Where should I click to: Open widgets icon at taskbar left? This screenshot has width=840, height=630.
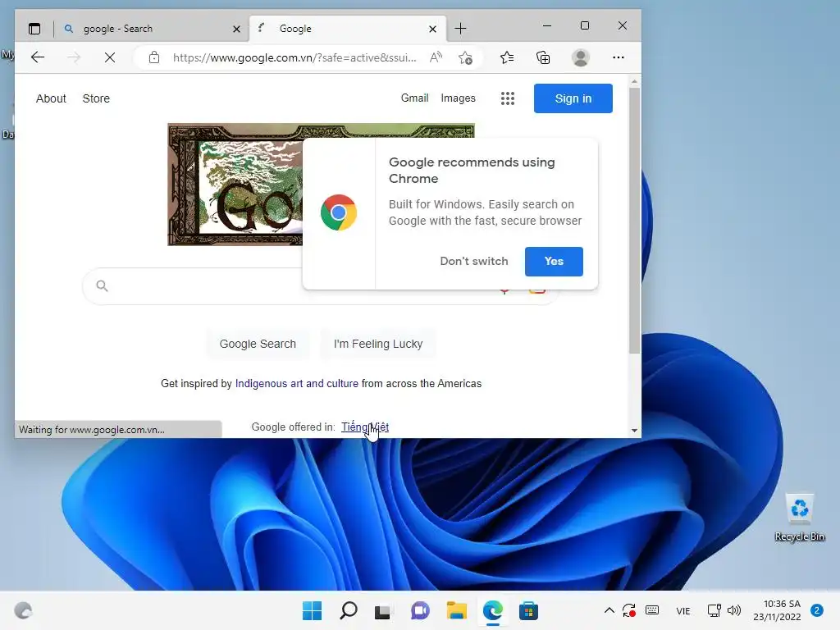click(x=23, y=610)
